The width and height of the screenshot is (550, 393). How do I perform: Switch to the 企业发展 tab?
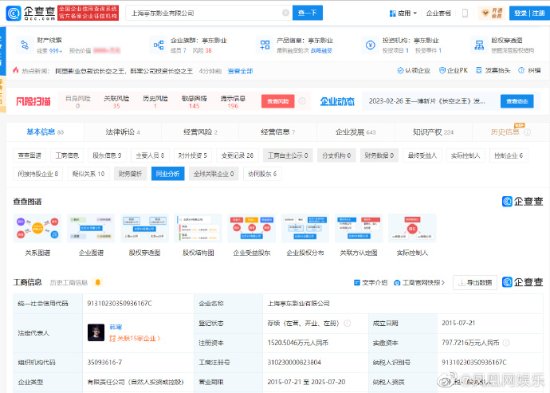pyautogui.click(x=356, y=132)
